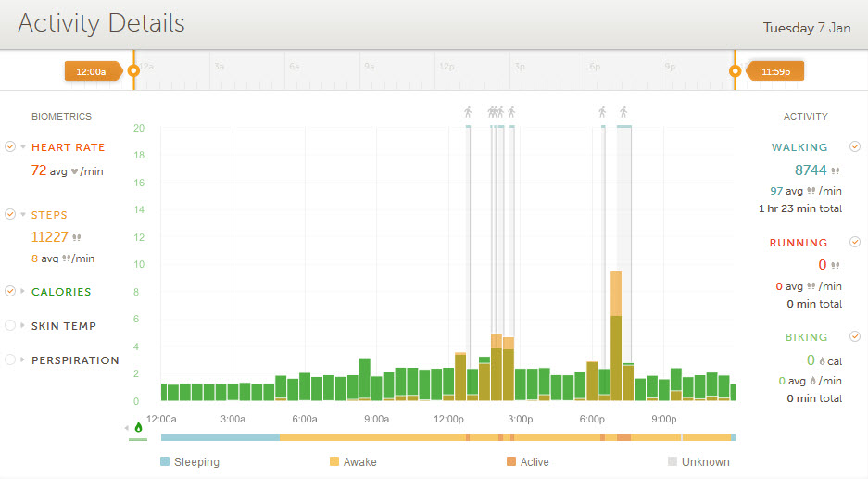Click the walking icon just before the 3p gridline

[x=511, y=112]
